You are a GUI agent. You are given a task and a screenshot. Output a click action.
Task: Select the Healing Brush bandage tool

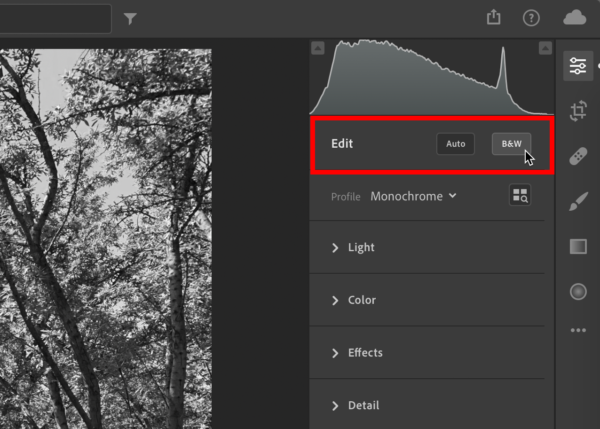click(578, 156)
